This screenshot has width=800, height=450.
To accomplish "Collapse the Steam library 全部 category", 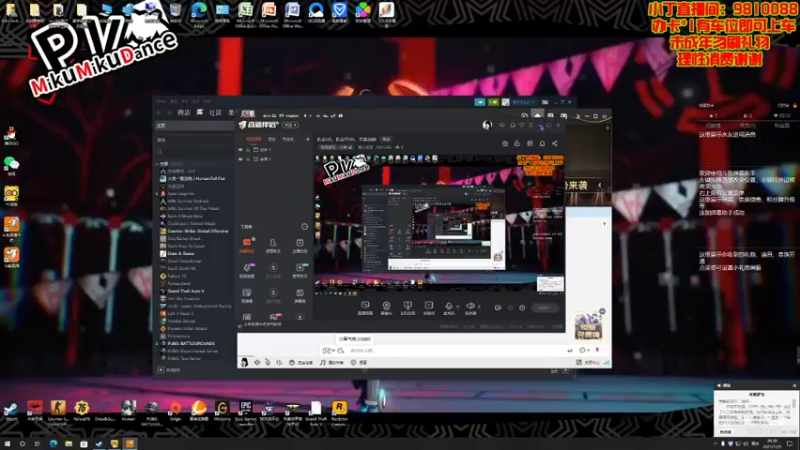I will [157, 164].
